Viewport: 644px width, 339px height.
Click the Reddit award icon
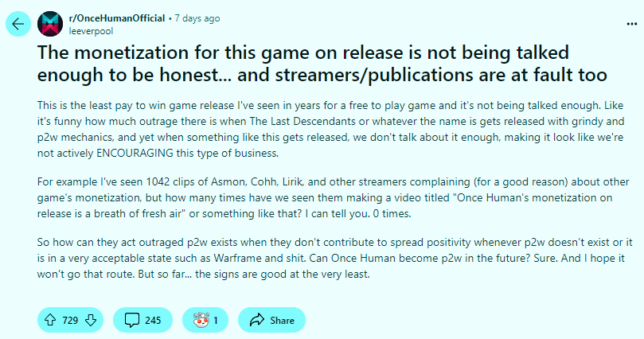tap(197, 321)
